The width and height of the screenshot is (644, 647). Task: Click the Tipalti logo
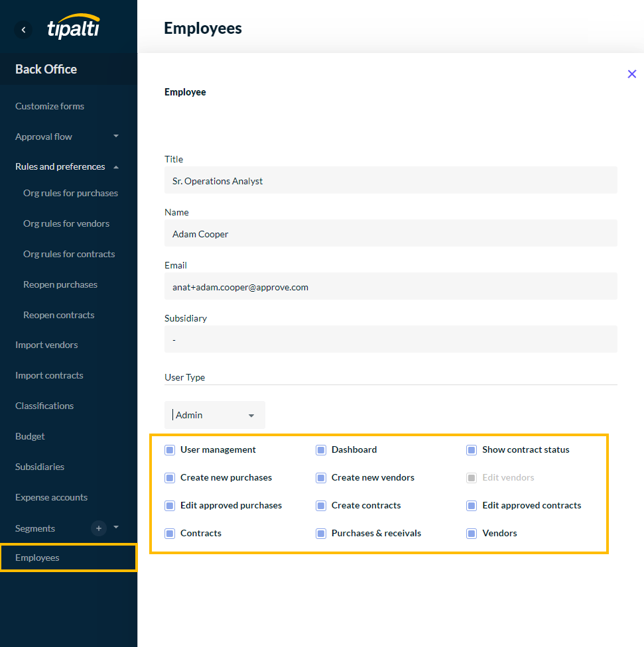pyautogui.click(x=74, y=27)
